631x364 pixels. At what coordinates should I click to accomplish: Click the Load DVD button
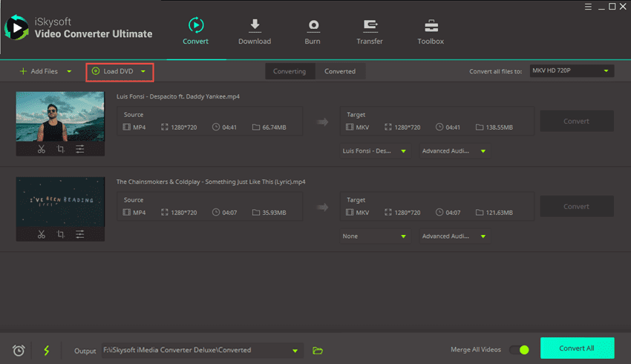pyautogui.click(x=119, y=72)
